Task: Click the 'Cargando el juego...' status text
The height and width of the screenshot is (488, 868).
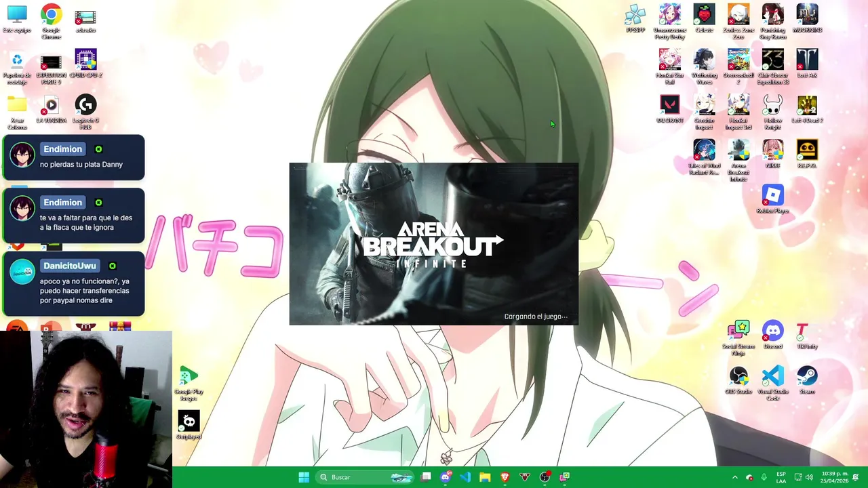Action: (536, 317)
